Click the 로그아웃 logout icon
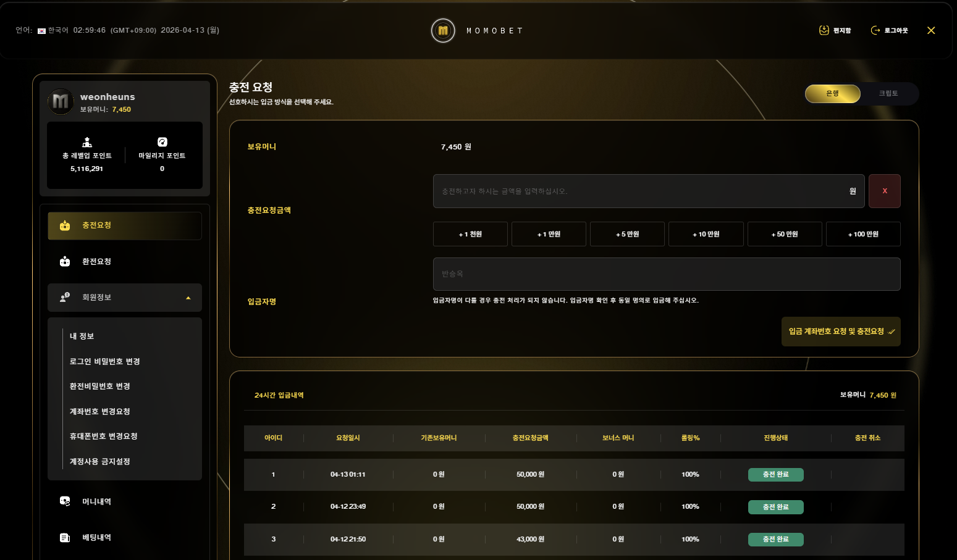 pos(875,30)
